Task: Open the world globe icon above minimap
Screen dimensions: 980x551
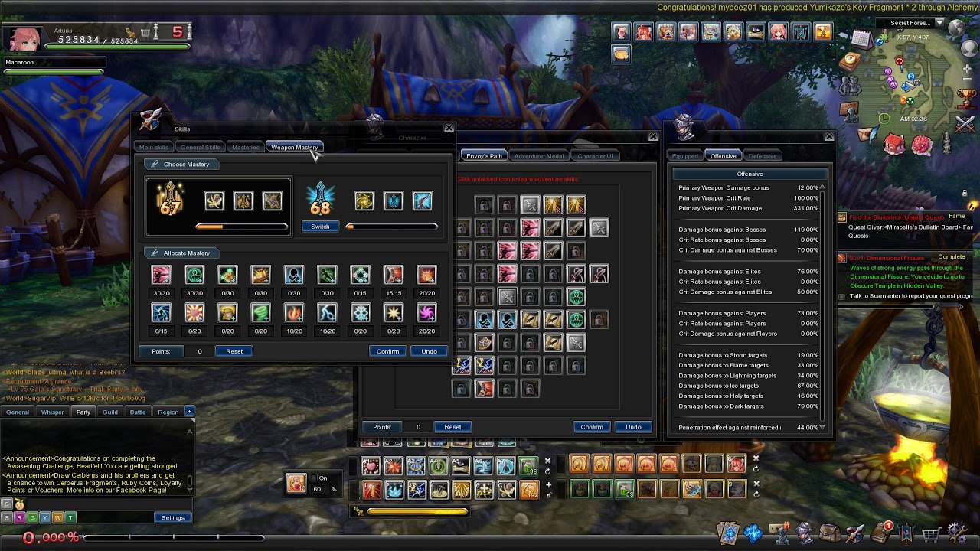Action: pyautogui.click(x=956, y=28)
